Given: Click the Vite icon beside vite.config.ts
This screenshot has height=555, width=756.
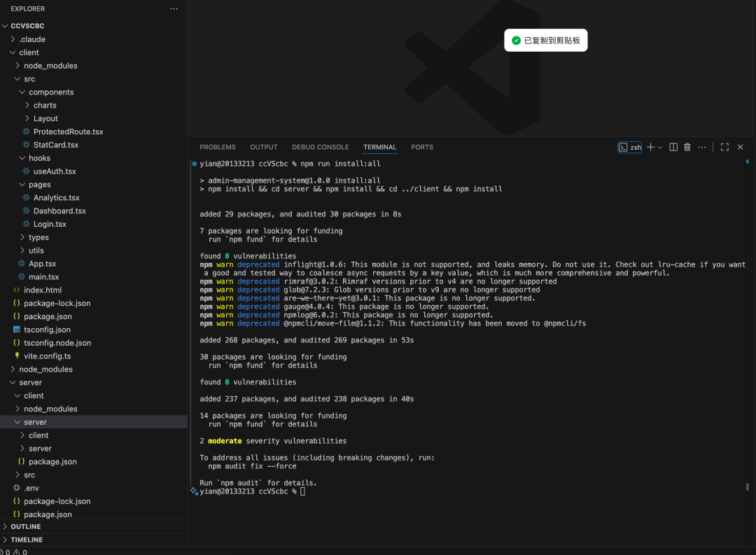Looking at the screenshot, I should pyautogui.click(x=16, y=356).
